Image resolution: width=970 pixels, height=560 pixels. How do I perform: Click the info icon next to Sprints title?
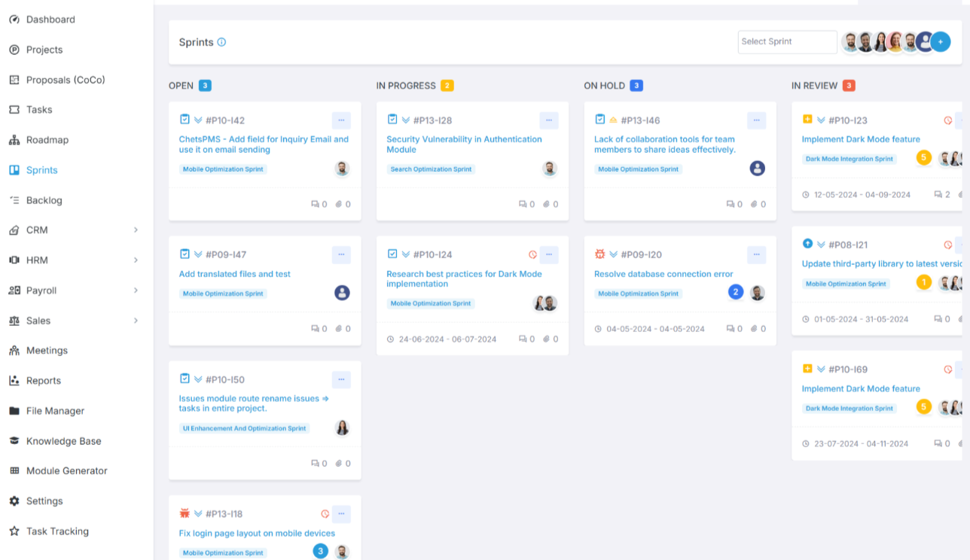(x=221, y=42)
